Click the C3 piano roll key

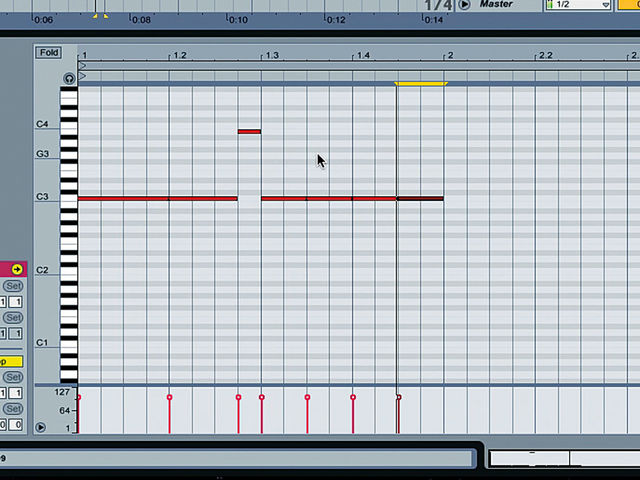69,199
